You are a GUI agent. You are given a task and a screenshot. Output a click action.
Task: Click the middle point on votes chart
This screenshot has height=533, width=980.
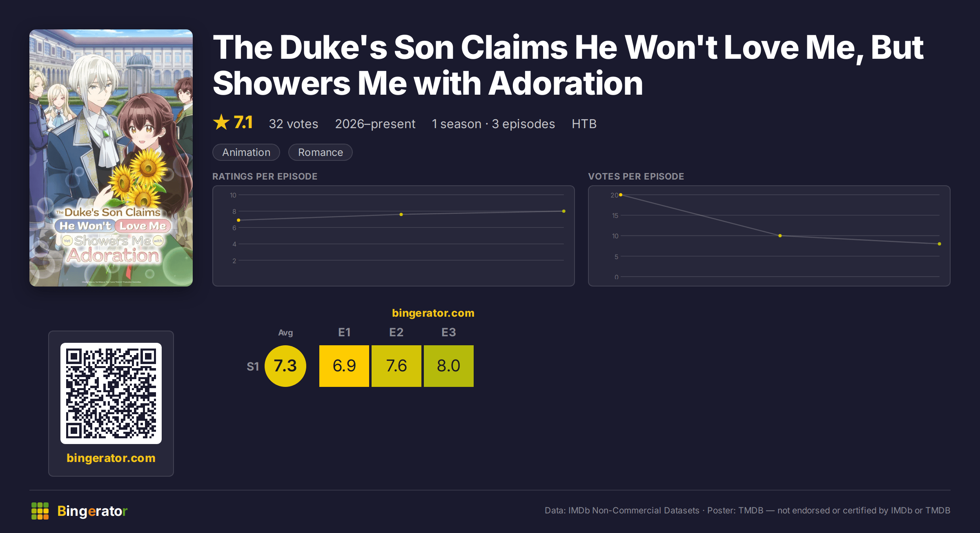780,235
